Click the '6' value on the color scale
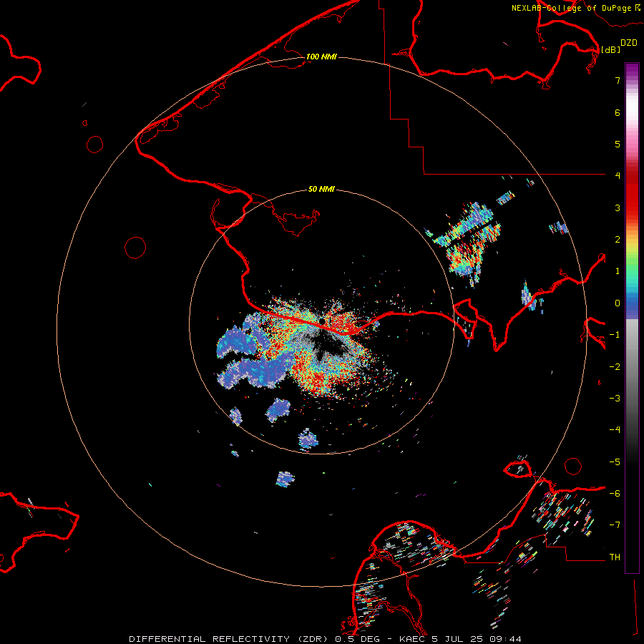 pos(618,112)
